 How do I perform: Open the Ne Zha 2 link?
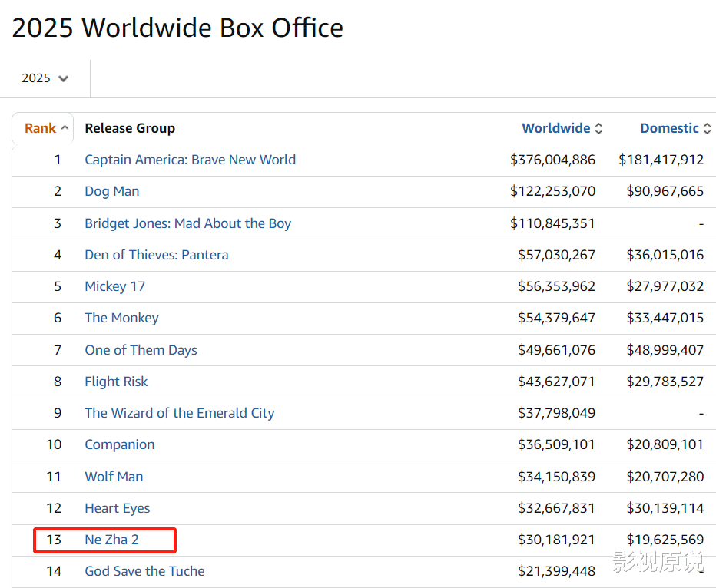coord(111,540)
